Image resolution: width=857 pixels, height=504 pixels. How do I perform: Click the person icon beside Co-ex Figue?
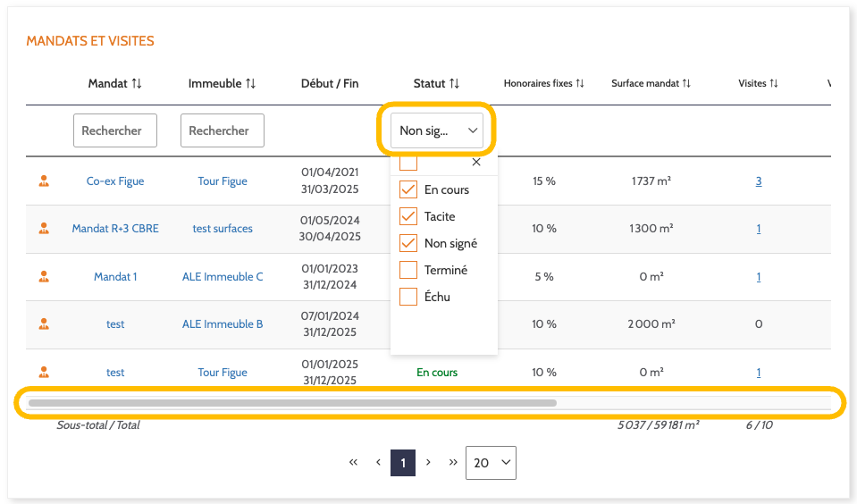tap(44, 181)
